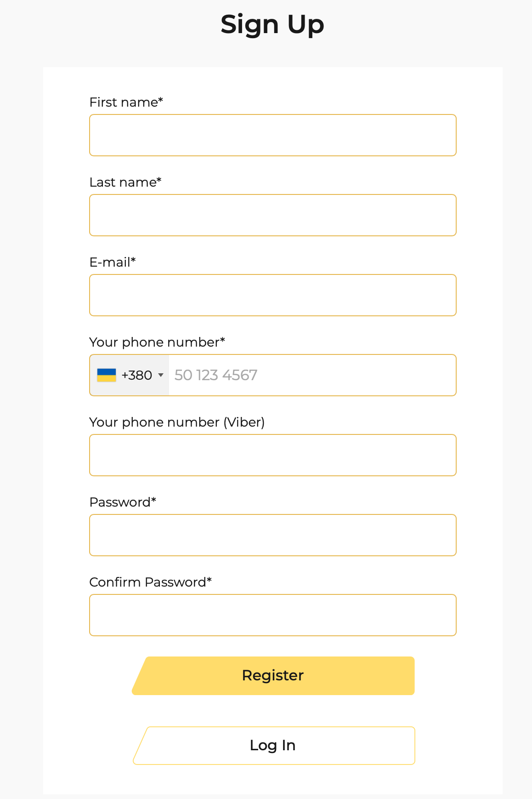This screenshot has height=799, width=532.
Task: Click the First name label
Action: click(x=126, y=102)
